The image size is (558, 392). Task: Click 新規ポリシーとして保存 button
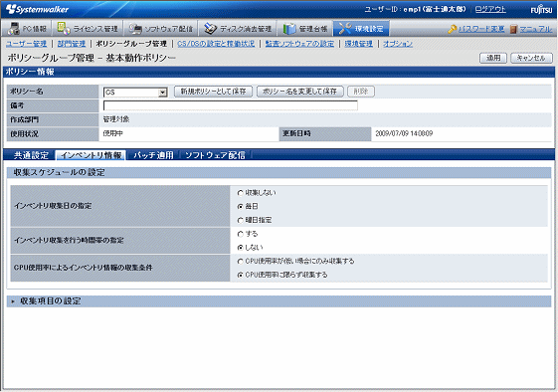213,92
